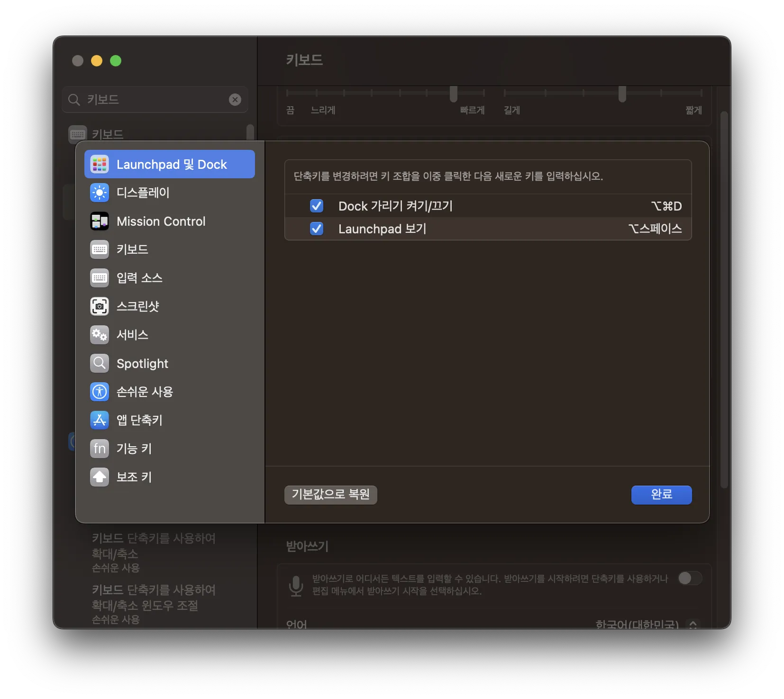Click the 손쉬운 사용 accessibility icon
The image size is (784, 699).
[100, 392]
